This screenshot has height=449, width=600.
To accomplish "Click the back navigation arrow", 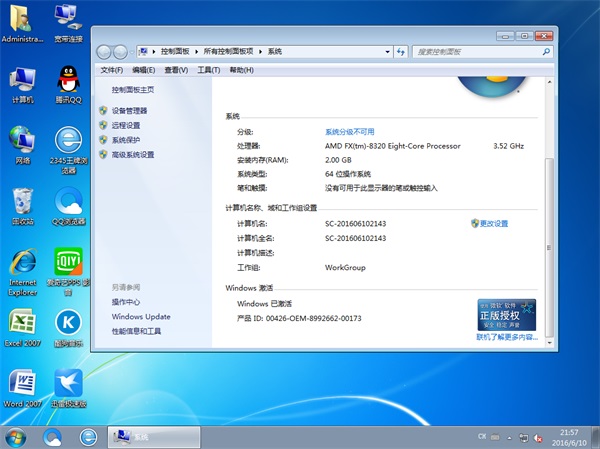I will 103,52.
